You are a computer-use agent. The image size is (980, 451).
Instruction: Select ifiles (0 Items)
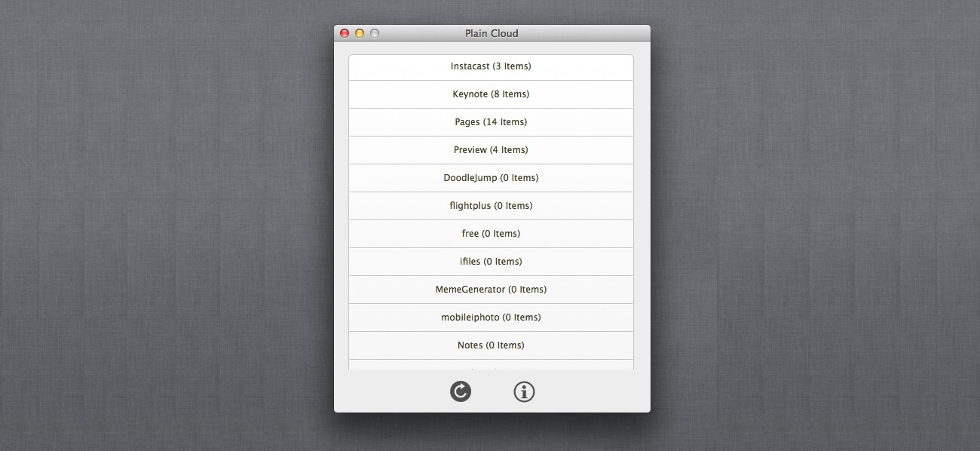coord(491,262)
